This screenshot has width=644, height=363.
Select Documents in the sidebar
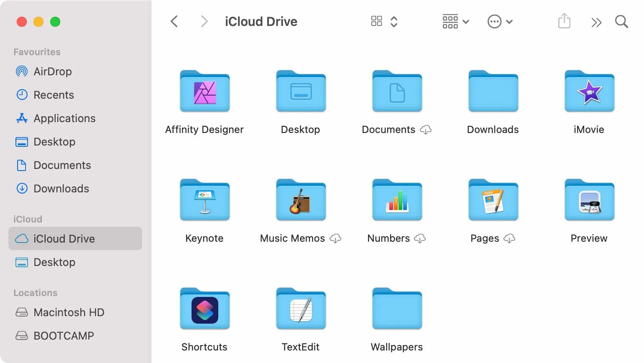click(x=75, y=165)
